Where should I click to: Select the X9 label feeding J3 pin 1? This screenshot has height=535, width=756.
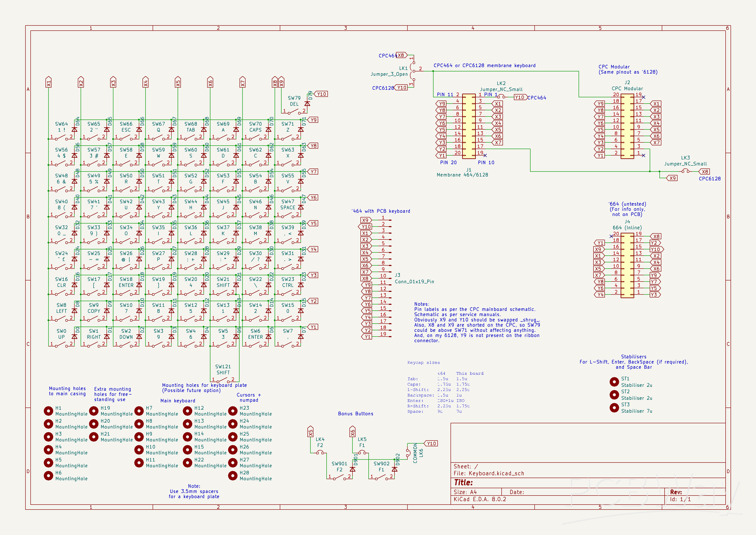(365, 220)
